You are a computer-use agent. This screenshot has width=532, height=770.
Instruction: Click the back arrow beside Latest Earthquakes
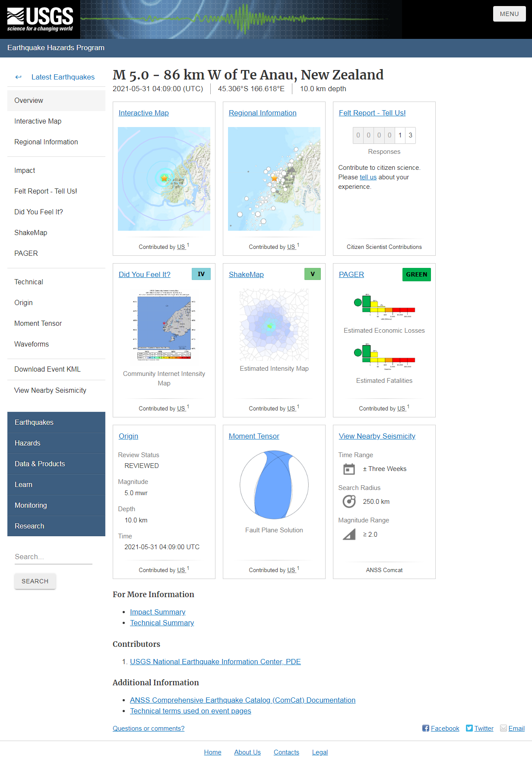tap(18, 77)
